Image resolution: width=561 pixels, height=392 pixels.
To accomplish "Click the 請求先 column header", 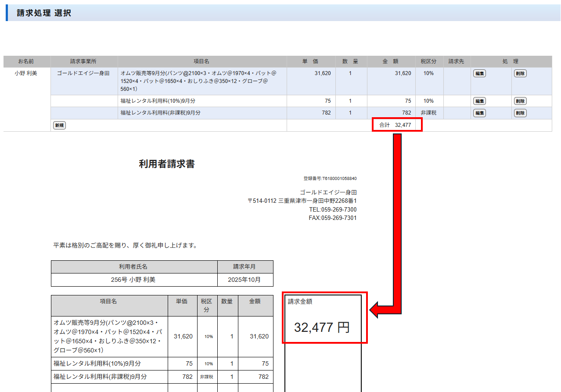I will click(x=456, y=61).
